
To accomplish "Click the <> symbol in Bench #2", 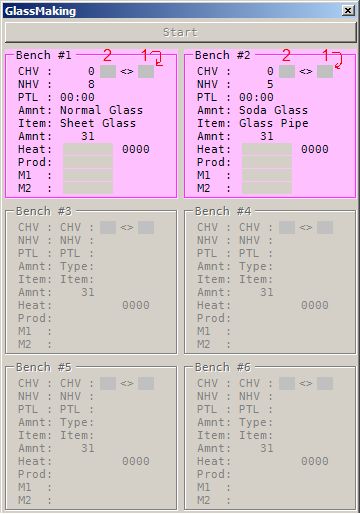I will (306, 71).
